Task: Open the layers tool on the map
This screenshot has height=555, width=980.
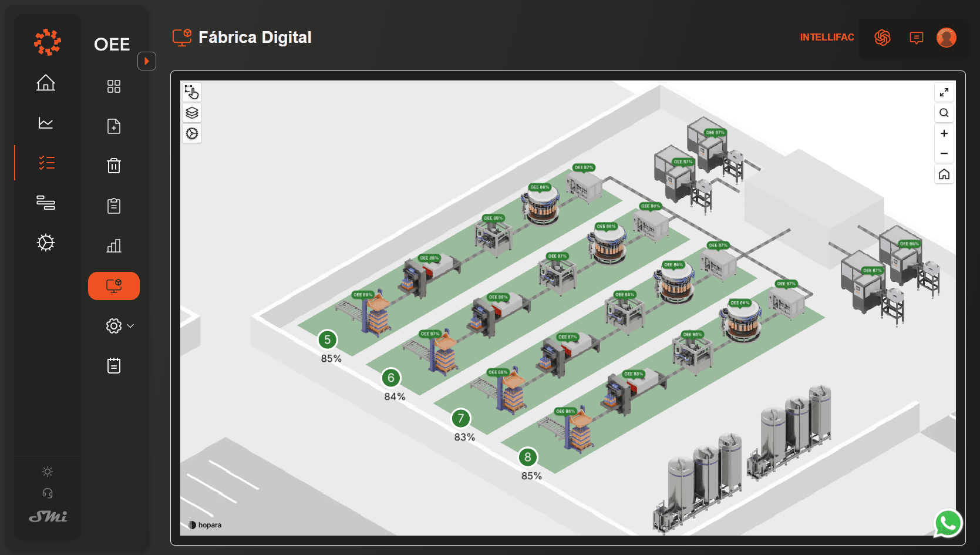Action: (192, 113)
